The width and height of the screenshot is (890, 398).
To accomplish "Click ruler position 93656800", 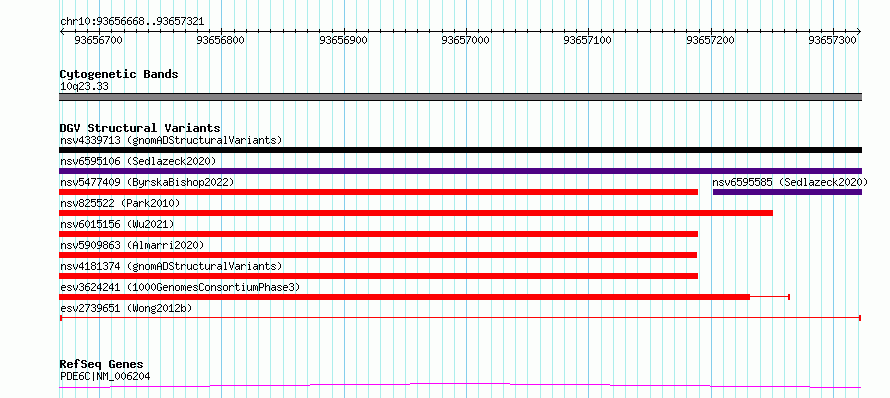I will (x=221, y=40).
